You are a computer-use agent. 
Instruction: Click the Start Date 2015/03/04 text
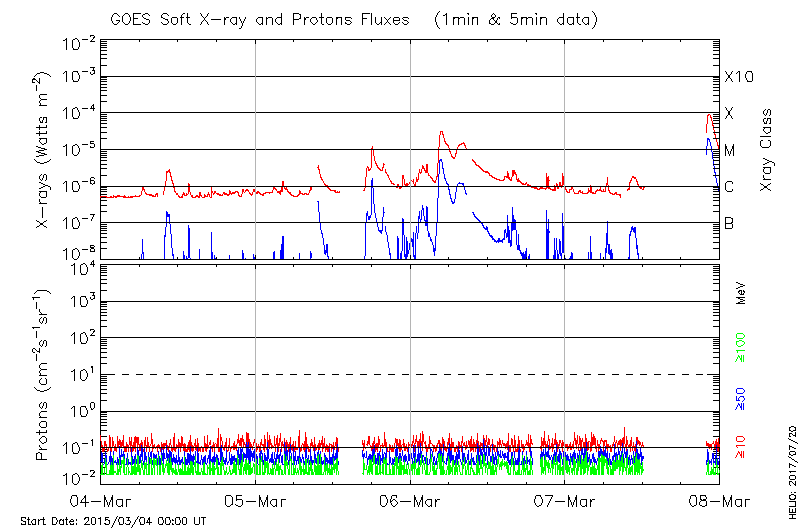[x=113, y=521]
